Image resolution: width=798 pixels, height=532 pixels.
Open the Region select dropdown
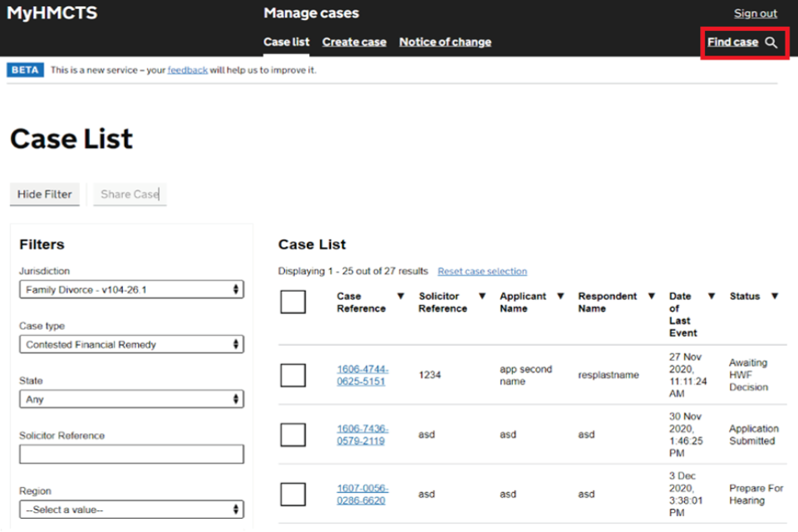coord(131,510)
